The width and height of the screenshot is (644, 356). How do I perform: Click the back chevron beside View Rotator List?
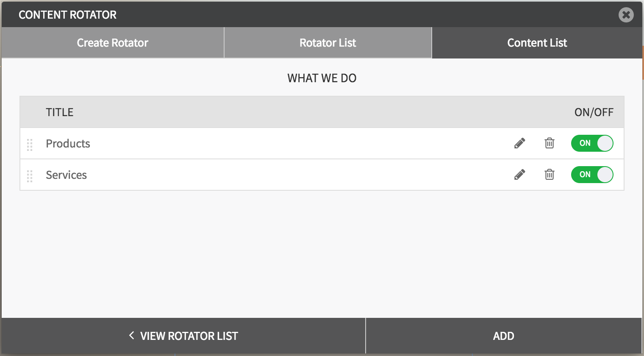131,336
